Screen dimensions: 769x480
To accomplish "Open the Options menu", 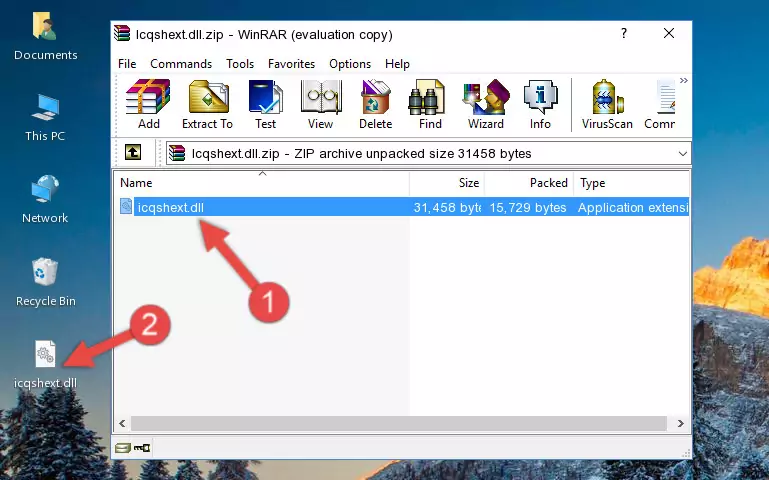I will pyautogui.click(x=350, y=64).
